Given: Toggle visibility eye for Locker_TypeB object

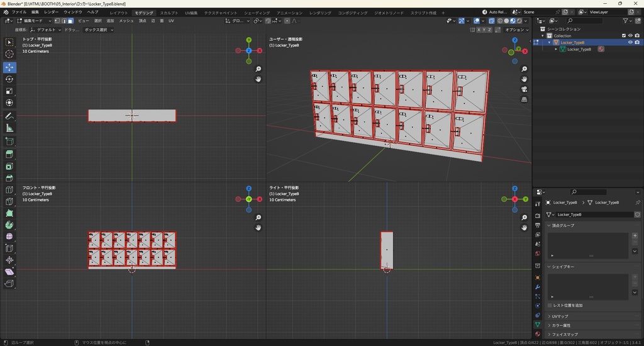Looking at the screenshot, I should coord(630,43).
